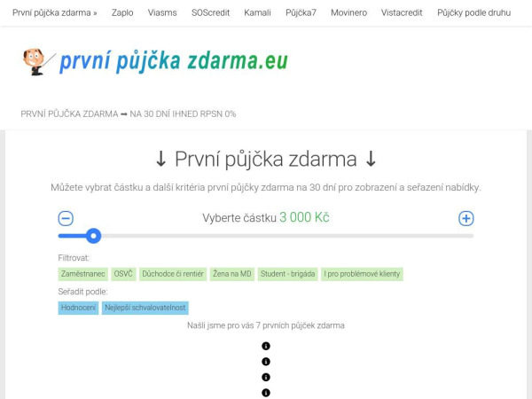Click the first black info icon
This screenshot has height=399, width=532.
[266, 346]
